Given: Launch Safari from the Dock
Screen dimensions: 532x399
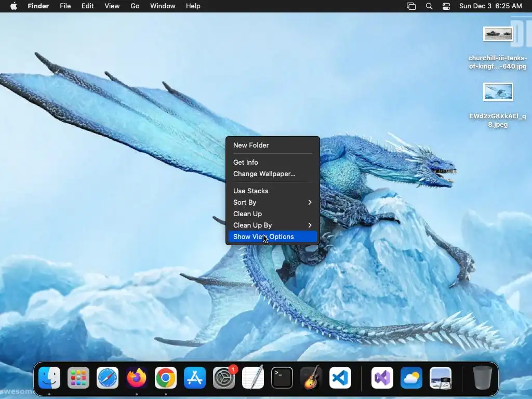Looking at the screenshot, I should [x=108, y=378].
